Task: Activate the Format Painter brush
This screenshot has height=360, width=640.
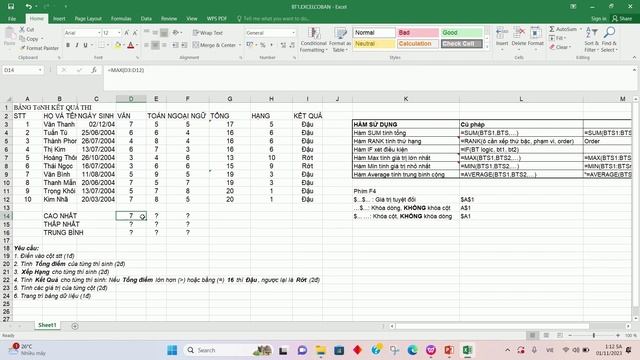Action: pos(39,48)
